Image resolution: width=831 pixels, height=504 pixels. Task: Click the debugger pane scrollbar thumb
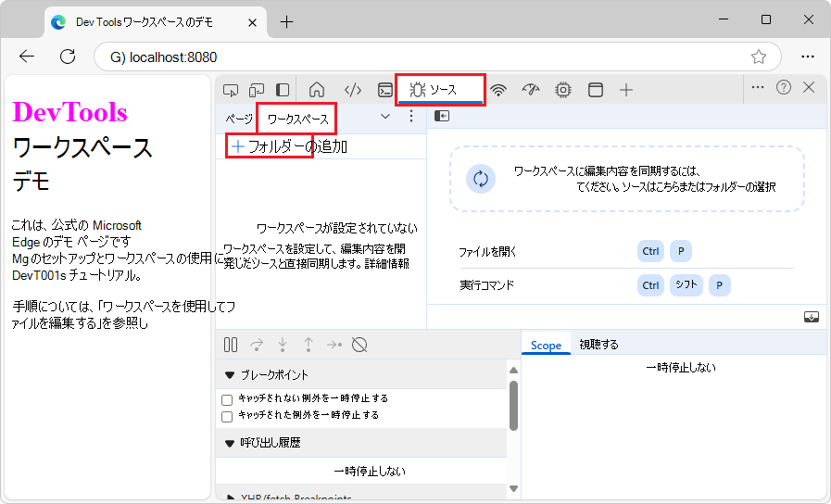coord(513,406)
